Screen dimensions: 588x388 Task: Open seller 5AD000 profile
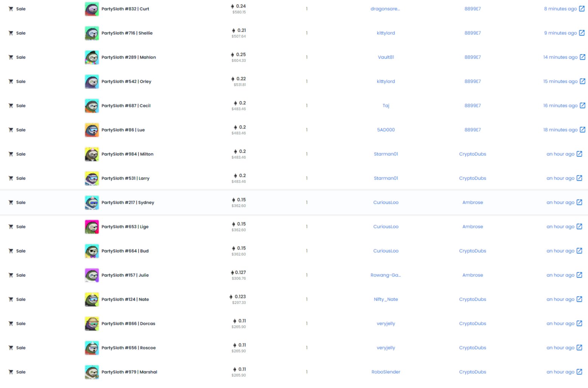point(386,130)
